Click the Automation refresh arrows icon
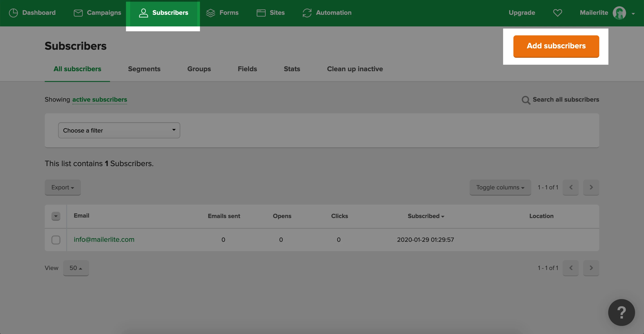This screenshot has width=644, height=334. click(307, 13)
